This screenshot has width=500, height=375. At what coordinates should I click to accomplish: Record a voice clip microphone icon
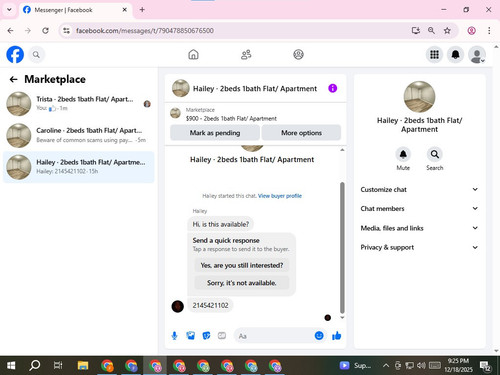174,336
